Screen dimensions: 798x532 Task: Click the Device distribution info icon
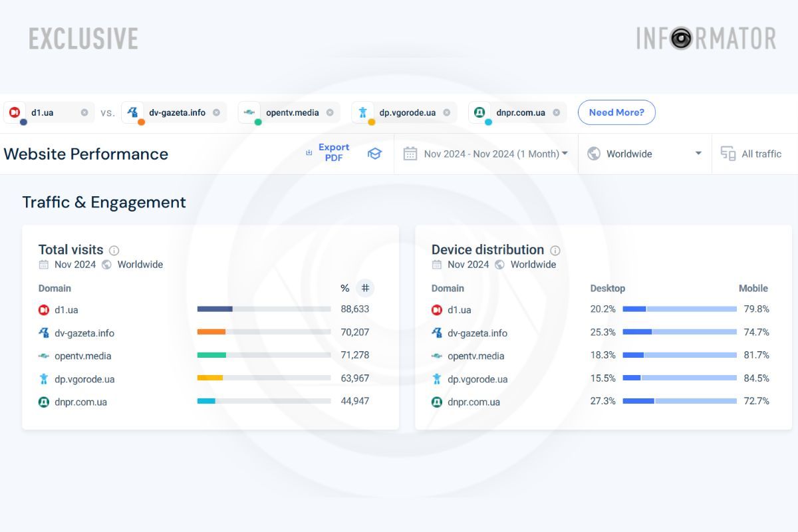tap(555, 251)
